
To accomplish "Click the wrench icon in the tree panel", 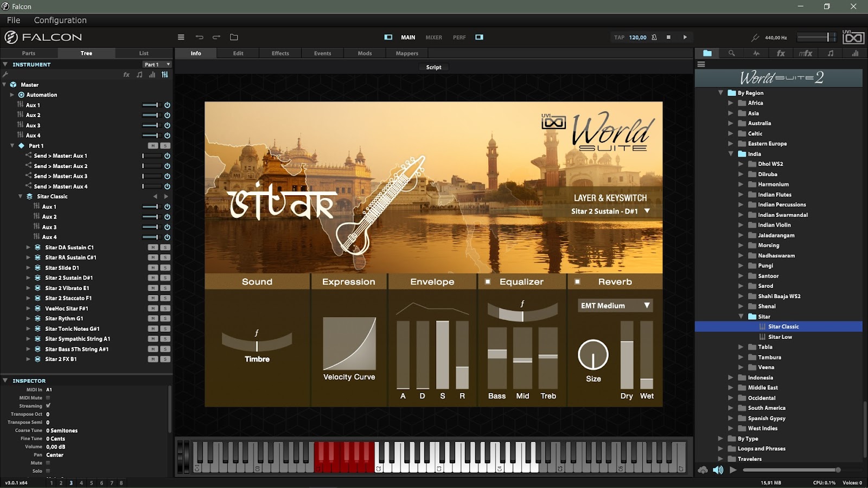I will pos(5,74).
